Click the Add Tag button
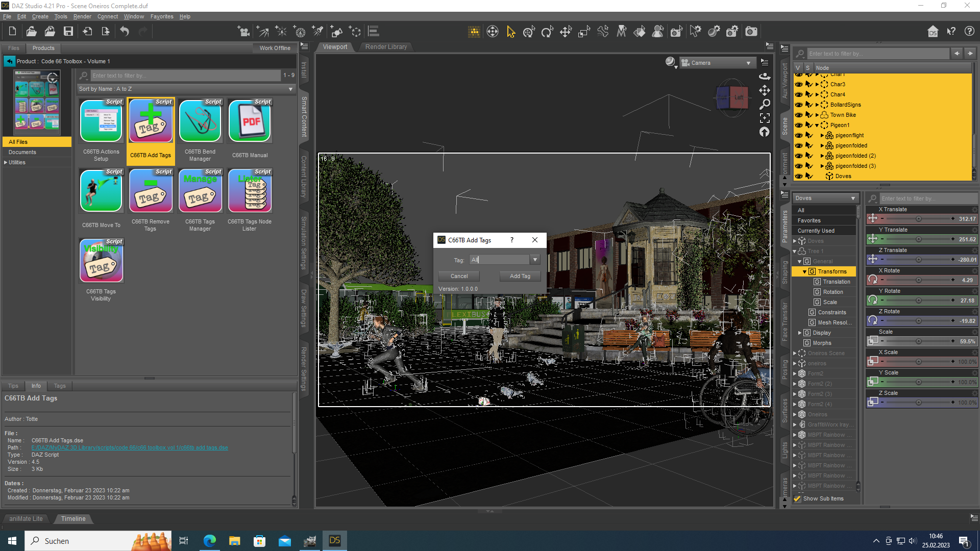This screenshot has width=980, height=551. (x=520, y=276)
